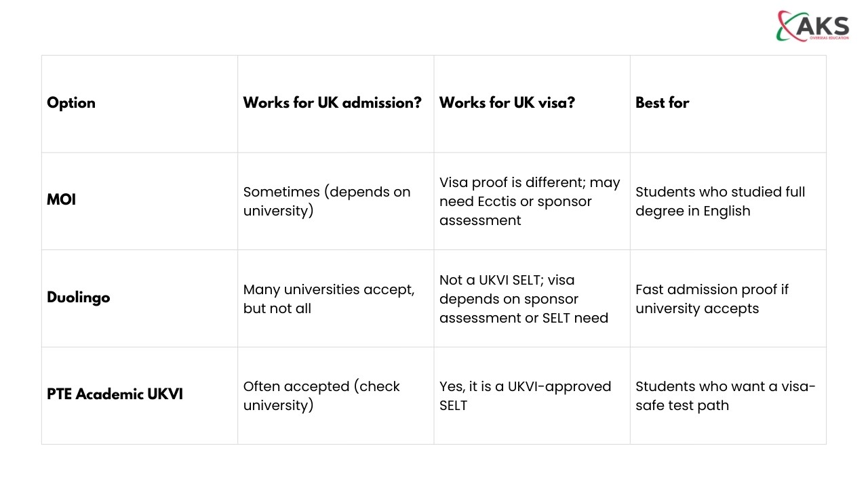This screenshot has width=868, height=488.
Task: Click the visa-safe test path cell
Action: coord(726,396)
